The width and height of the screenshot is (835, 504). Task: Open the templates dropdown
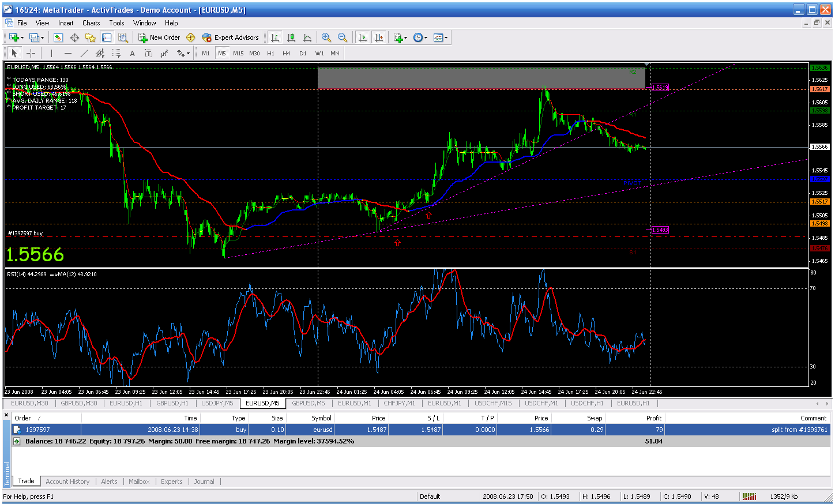tap(446, 37)
